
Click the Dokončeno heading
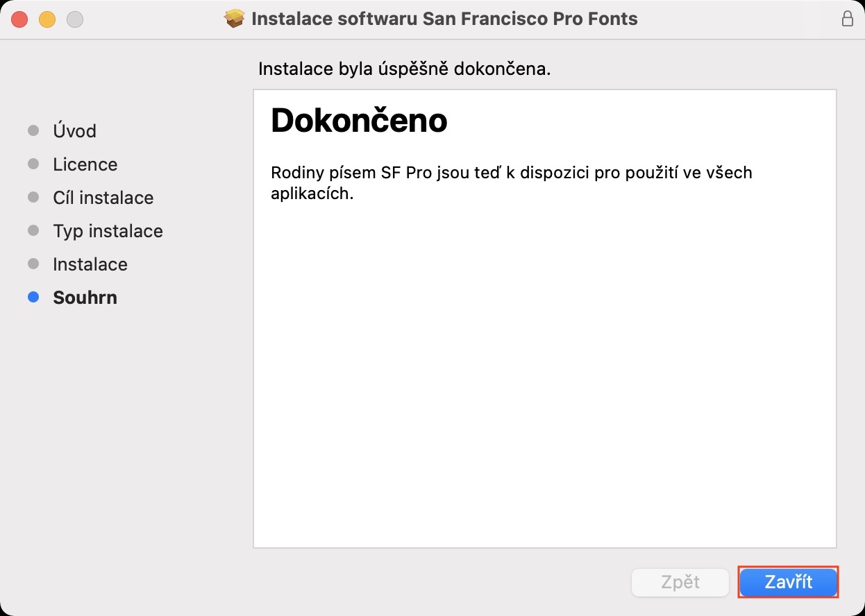pos(359,121)
